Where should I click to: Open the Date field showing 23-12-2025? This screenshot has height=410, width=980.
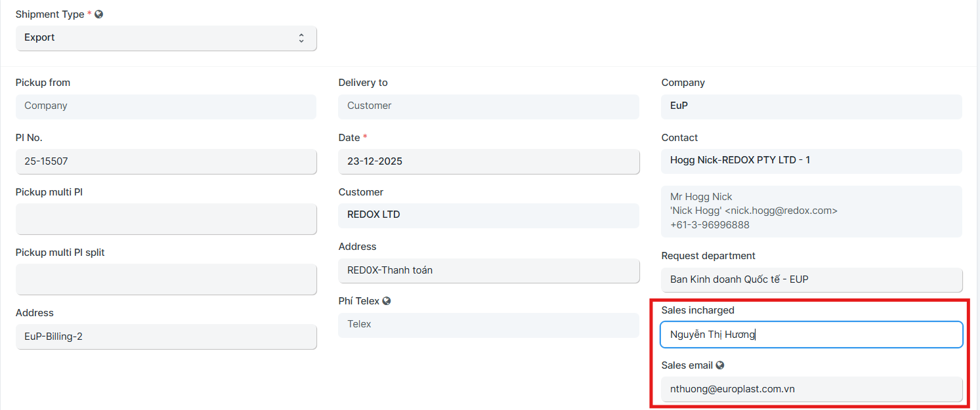point(488,161)
